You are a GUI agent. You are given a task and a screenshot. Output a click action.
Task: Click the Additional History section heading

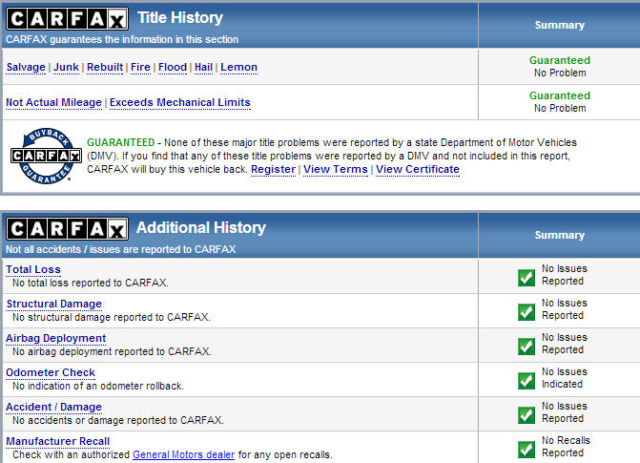201,227
